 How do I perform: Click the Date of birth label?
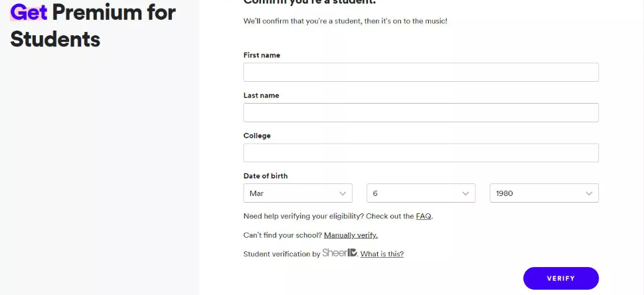pos(266,176)
